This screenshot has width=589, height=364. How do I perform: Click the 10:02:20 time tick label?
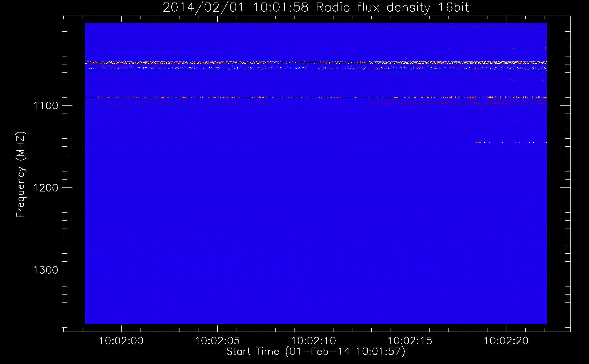(x=506, y=341)
